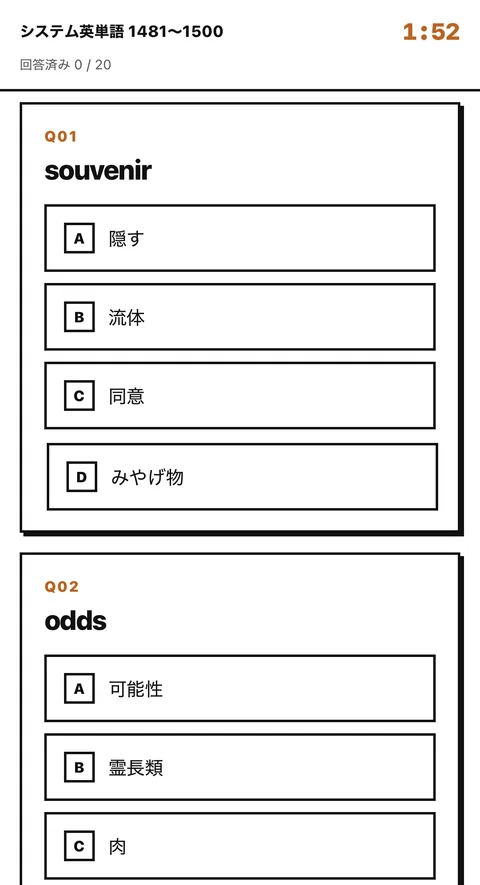
Task: Click the C letter box beside 同意
Action: tap(79, 396)
